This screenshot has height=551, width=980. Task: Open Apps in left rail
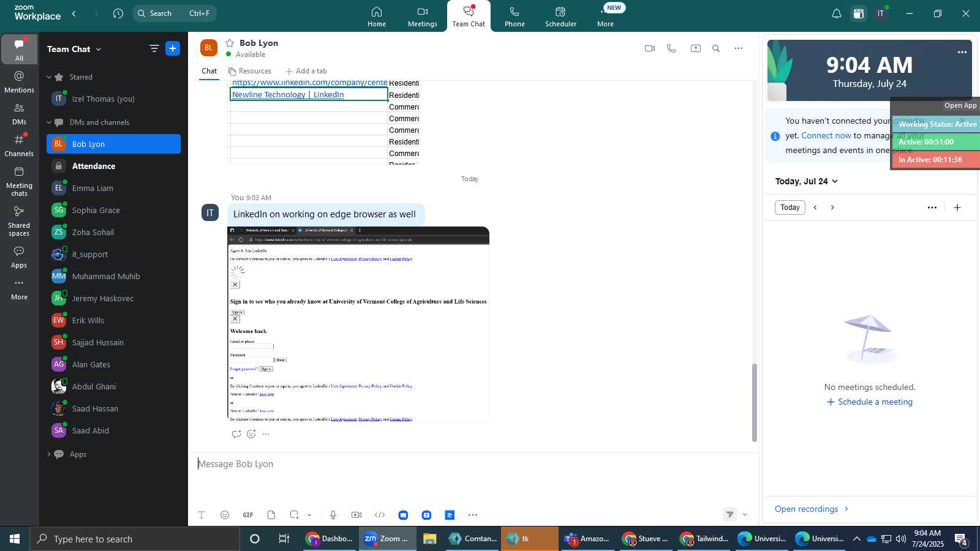tap(20, 257)
